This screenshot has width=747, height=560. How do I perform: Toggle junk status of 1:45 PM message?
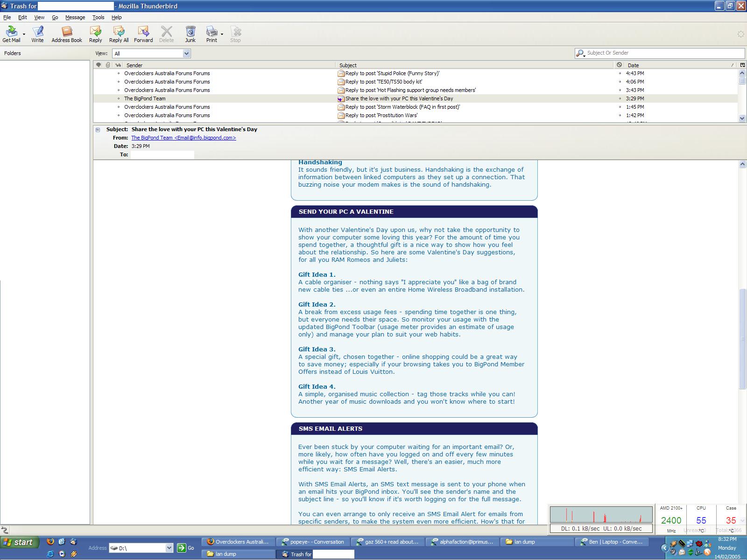620,107
